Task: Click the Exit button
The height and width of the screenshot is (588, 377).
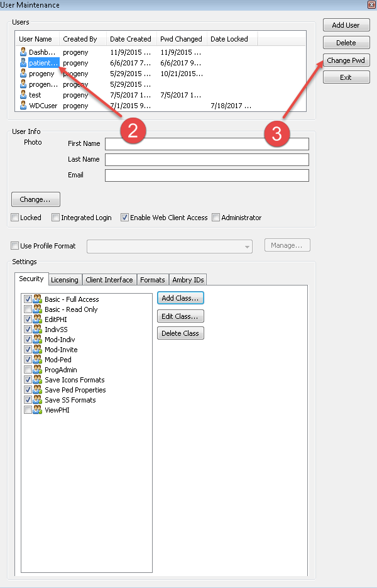Action: [x=346, y=77]
